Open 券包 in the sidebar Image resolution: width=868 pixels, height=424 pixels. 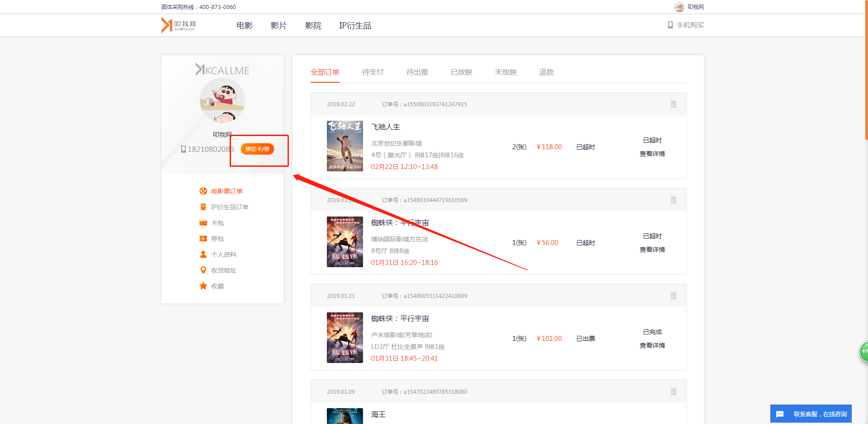point(217,239)
